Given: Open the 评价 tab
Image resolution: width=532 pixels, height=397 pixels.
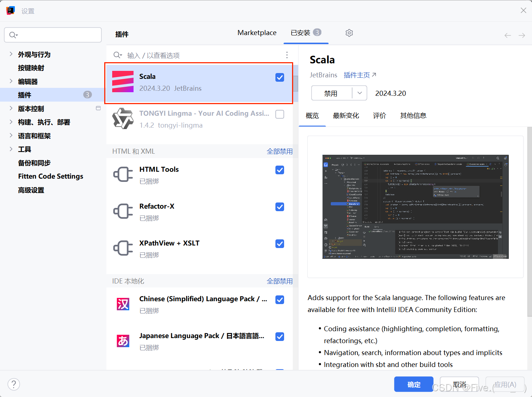Looking at the screenshot, I should pyautogui.click(x=380, y=116).
